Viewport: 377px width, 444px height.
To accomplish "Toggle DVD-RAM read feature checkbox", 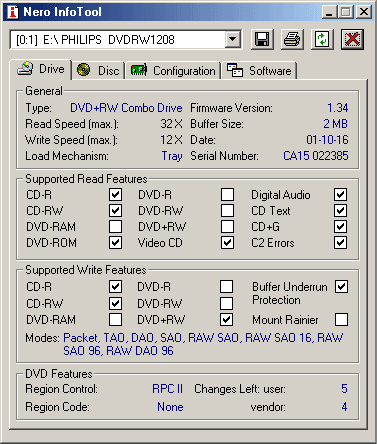I will click(x=115, y=227).
